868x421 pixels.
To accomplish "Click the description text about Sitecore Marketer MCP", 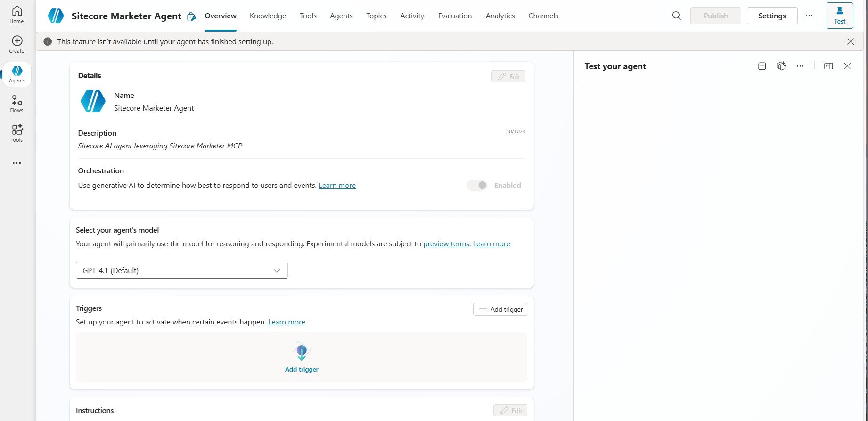I will (160, 146).
